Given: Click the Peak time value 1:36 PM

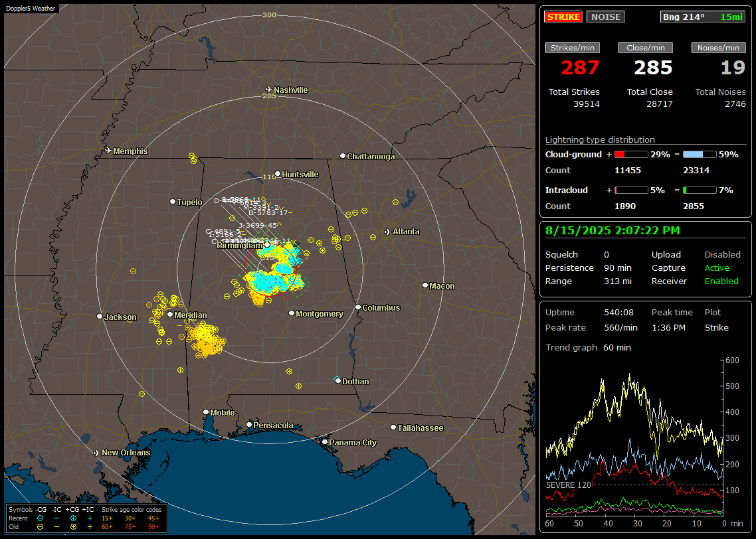Looking at the screenshot, I should 668,327.
